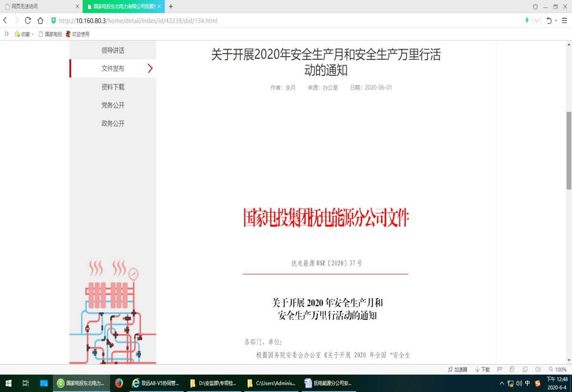Screen dimensions: 572x392
Task: Switch to 国家电投东北电力 taskbar browser window
Action: (82, 383)
